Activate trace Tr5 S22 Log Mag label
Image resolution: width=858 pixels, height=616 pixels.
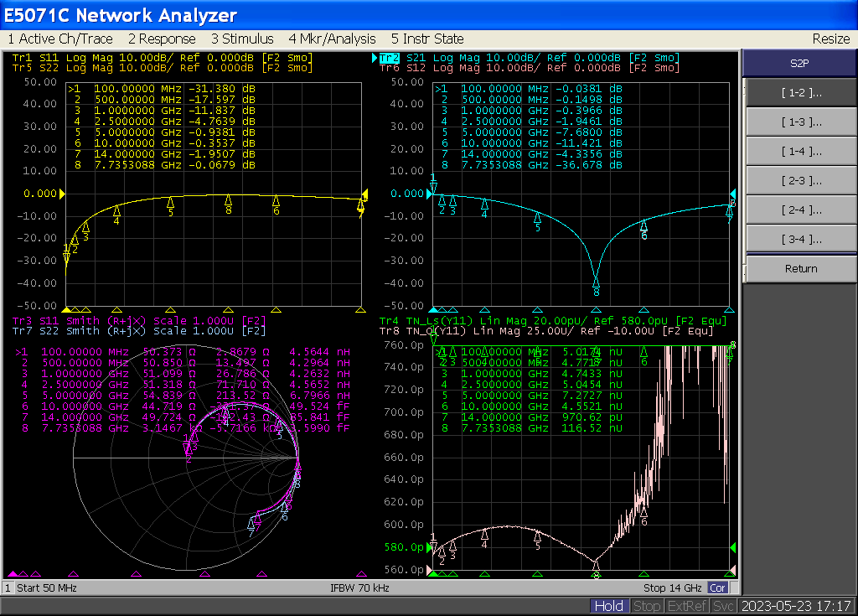point(163,68)
